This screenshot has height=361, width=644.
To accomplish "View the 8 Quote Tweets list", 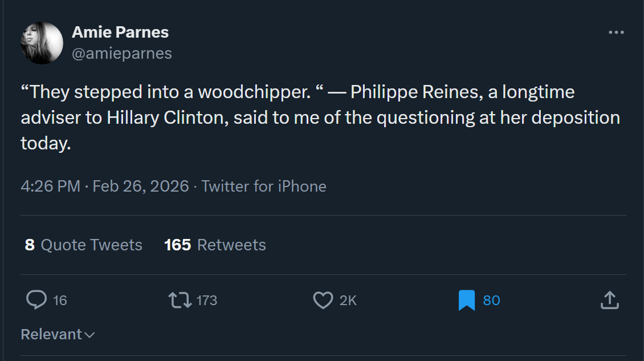I will coord(84,245).
